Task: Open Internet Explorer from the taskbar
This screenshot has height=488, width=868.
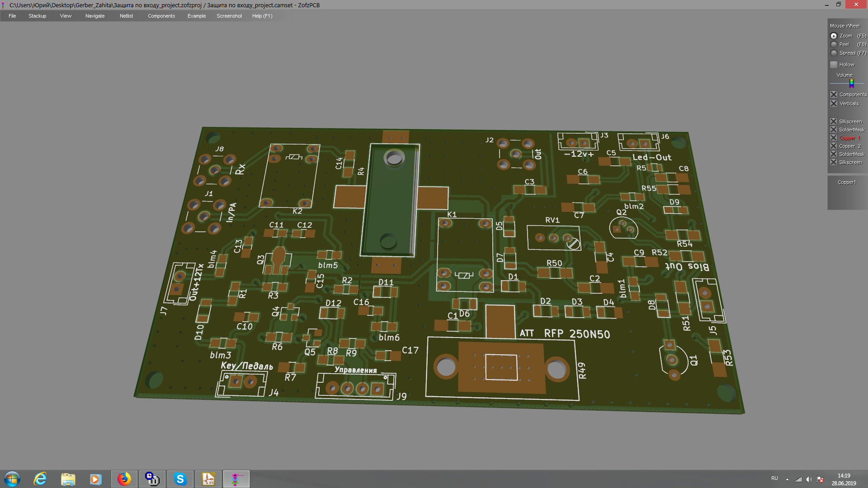Action: tap(40, 479)
